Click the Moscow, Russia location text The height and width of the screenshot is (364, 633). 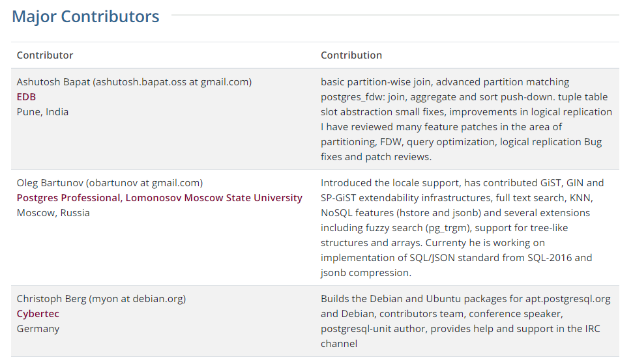53,213
